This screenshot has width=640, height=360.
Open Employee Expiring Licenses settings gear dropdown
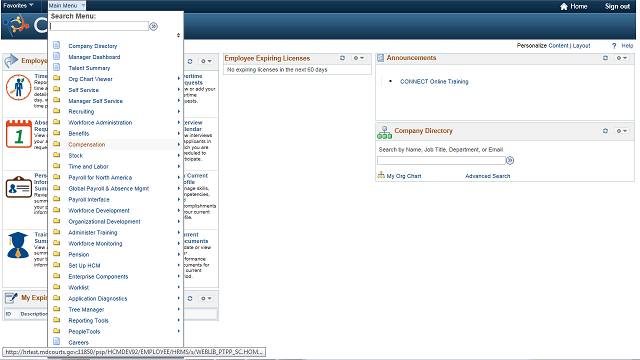(359, 58)
